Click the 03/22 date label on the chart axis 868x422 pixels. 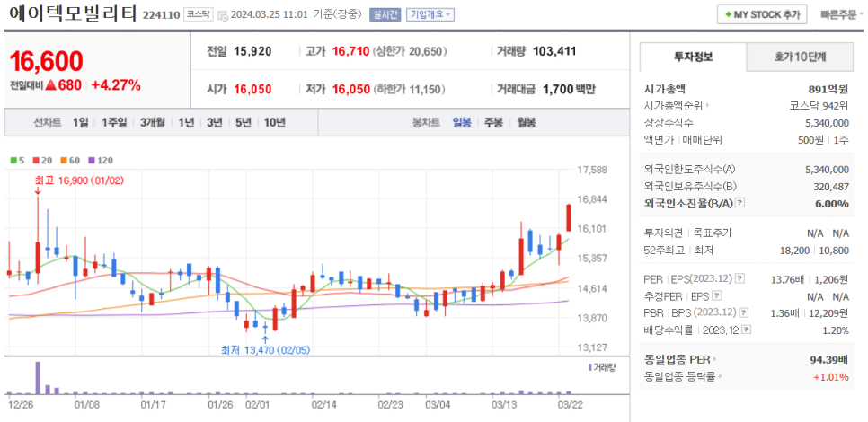[569, 404]
